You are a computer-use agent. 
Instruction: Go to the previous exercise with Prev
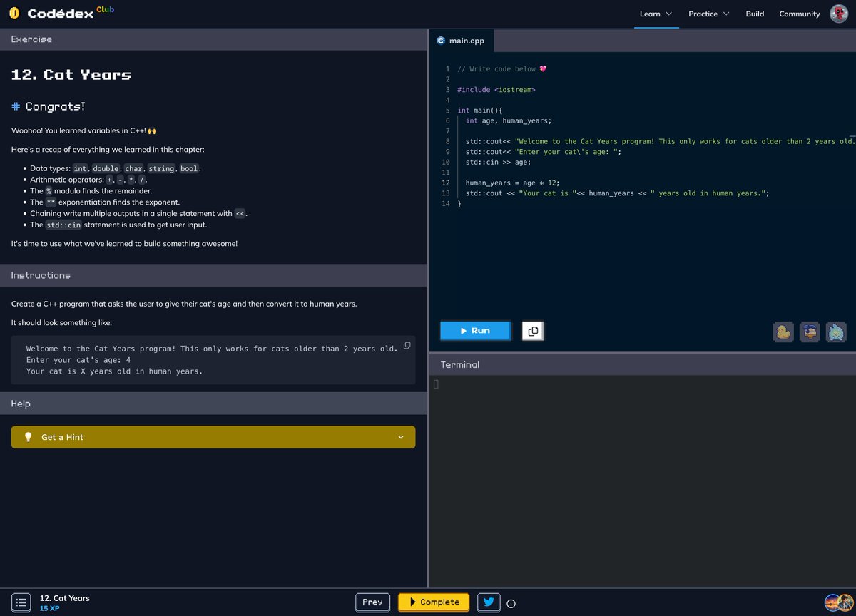click(x=373, y=602)
